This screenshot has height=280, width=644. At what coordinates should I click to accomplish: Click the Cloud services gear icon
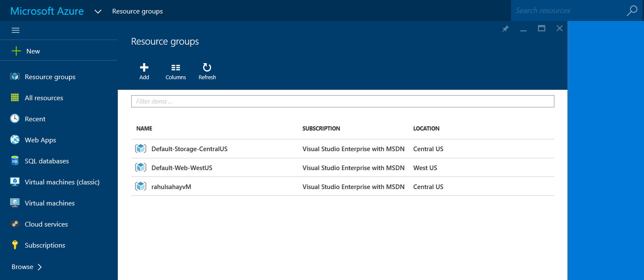coord(15,224)
